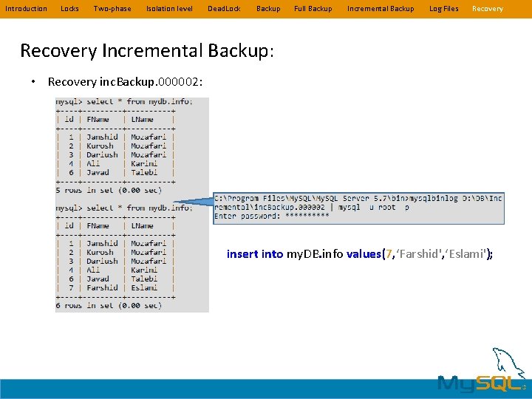Click the slide title Recovery Incremental Backup
The image size is (532, 399).
[x=147, y=50]
